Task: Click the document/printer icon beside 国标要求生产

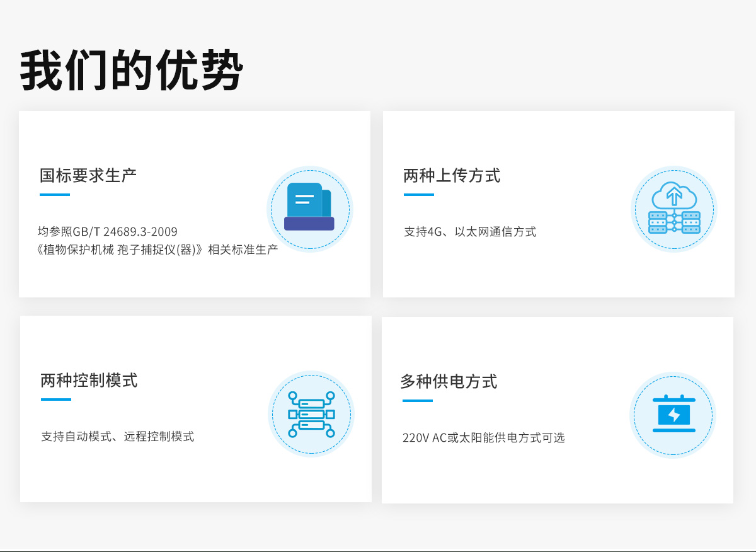Action: pyautogui.click(x=309, y=209)
